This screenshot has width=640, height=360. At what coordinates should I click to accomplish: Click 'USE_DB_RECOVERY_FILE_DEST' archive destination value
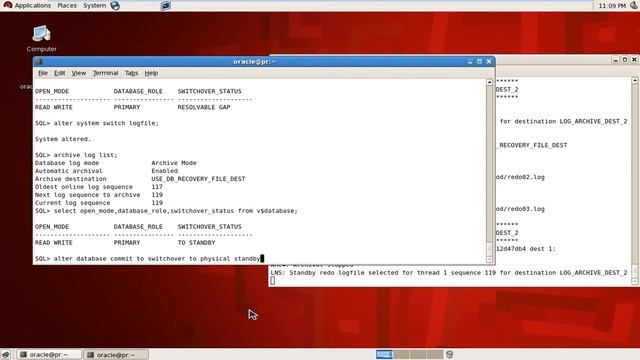point(198,179)
